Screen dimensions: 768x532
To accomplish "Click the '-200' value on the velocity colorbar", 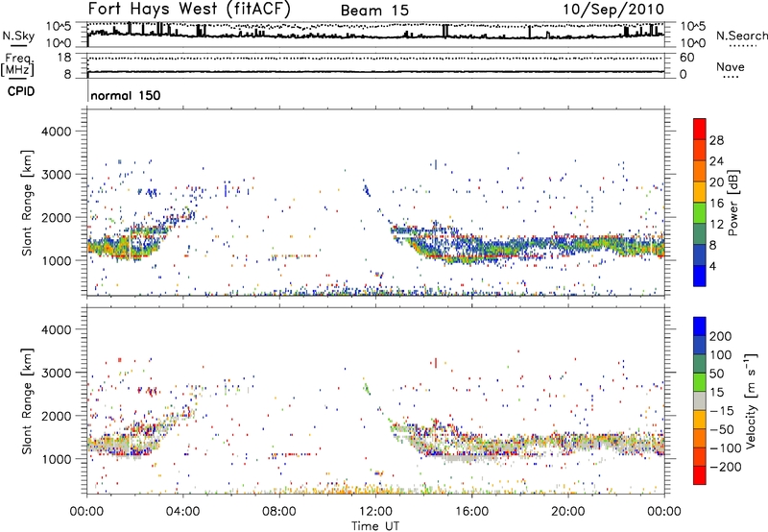I will coord(725,467).
